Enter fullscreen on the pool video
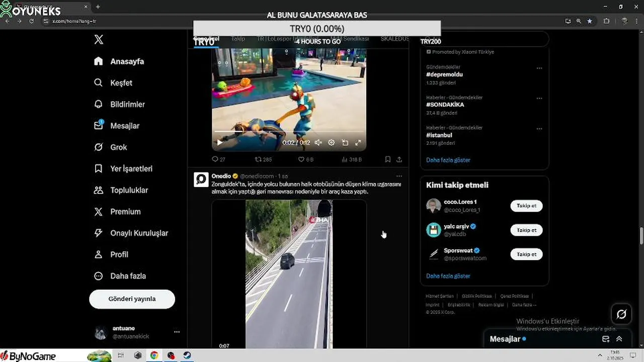The height and width of the screenshot is (362, 644). [x=358, y=143]
